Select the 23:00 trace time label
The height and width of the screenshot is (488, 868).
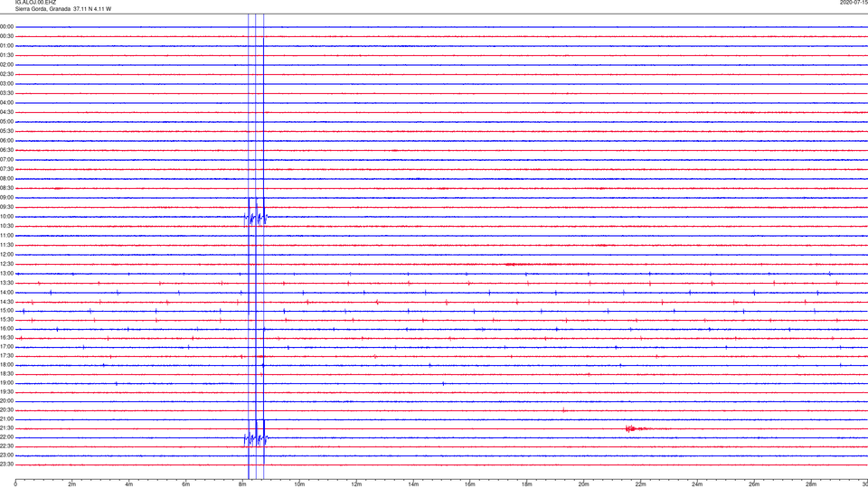tap(7, 455)
